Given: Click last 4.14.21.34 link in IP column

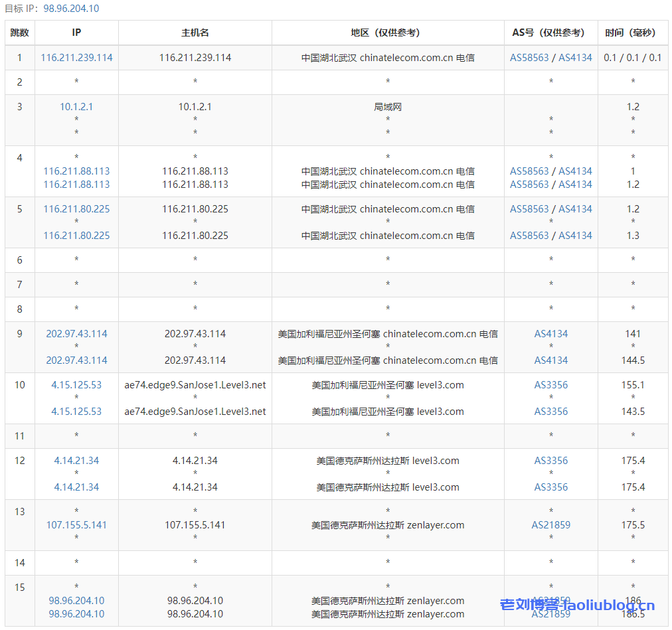Looking at the screenshot, I should [x=76, y=487].
